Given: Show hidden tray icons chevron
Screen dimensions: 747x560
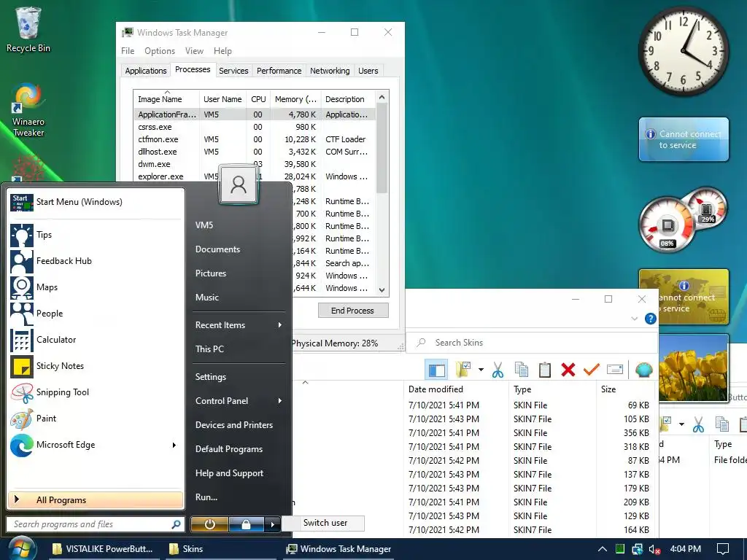Looking at the screenshot, I should pos(602,549).
